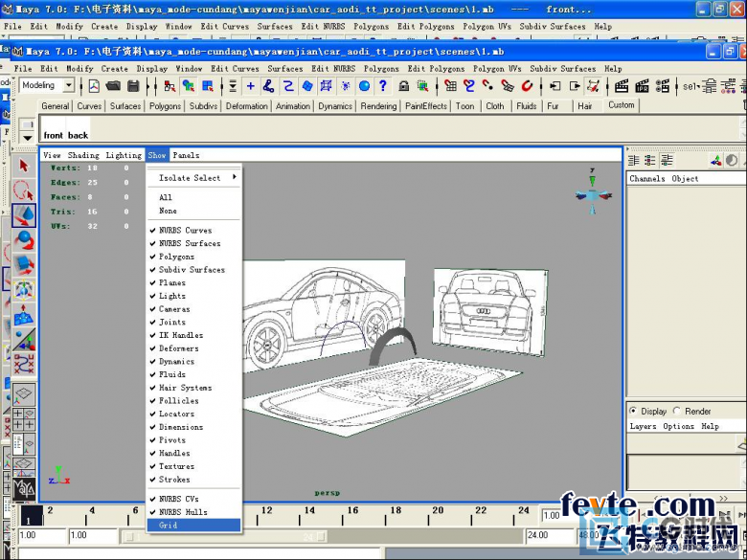Choose the Universal Manipulator tool
This screenshot has height=560, width=747.
24,290
